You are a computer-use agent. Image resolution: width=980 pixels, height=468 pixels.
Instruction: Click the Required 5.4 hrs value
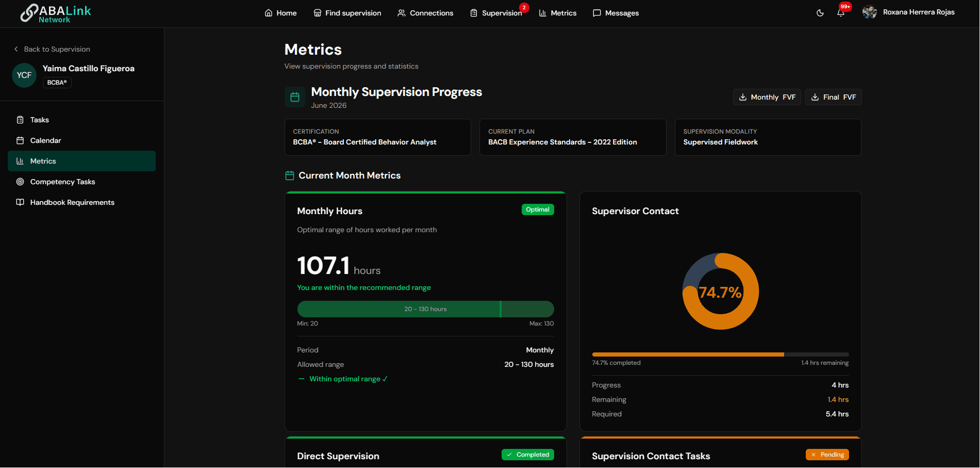(837, 414)
